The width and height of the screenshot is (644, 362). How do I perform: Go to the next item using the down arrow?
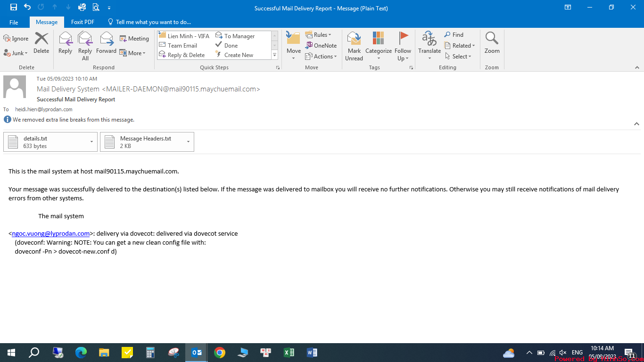point(68,7)
